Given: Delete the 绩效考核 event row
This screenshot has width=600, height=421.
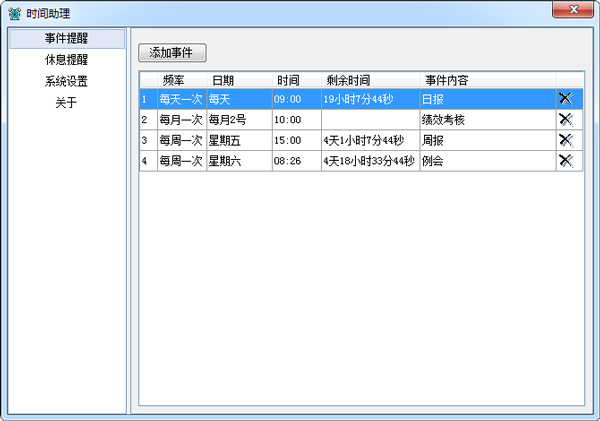Looking at the screenshot, I should tap(565, 120).
